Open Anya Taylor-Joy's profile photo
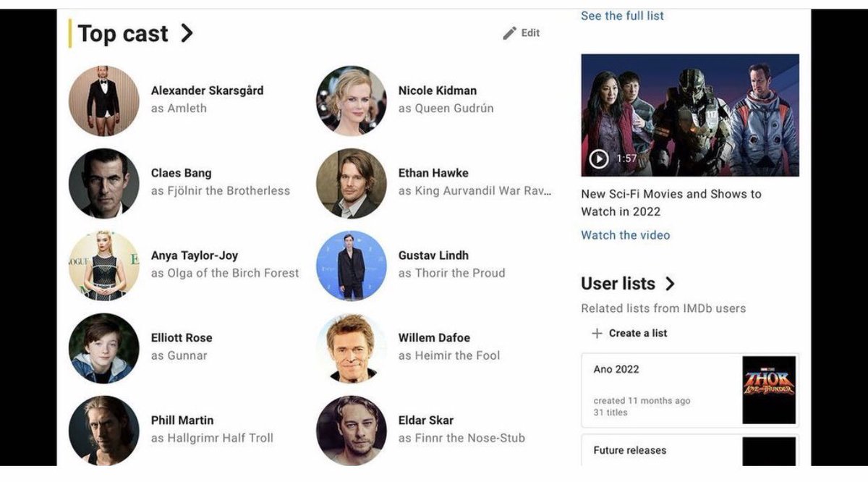Screen dimensions: 868x482 [x=103, y=266]
